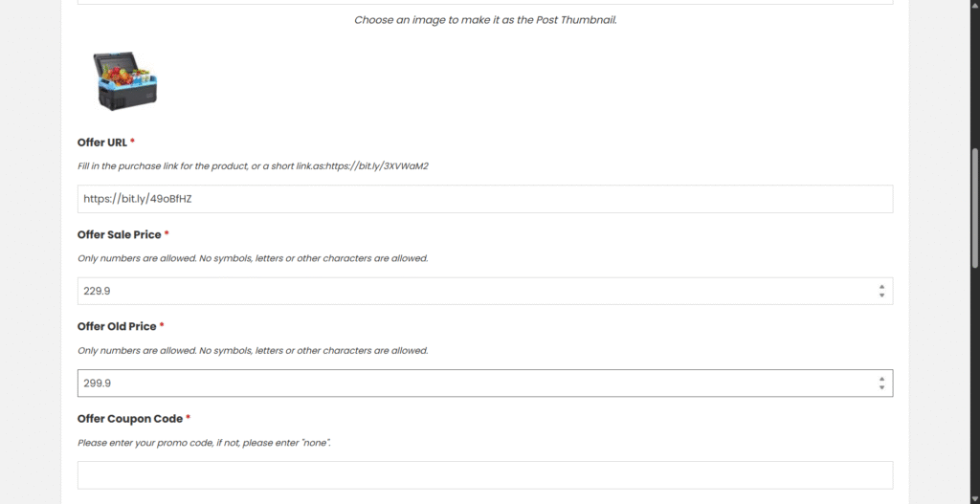Click the Offer Coupon Code label
980x504 pixels.
click(129, 418)
